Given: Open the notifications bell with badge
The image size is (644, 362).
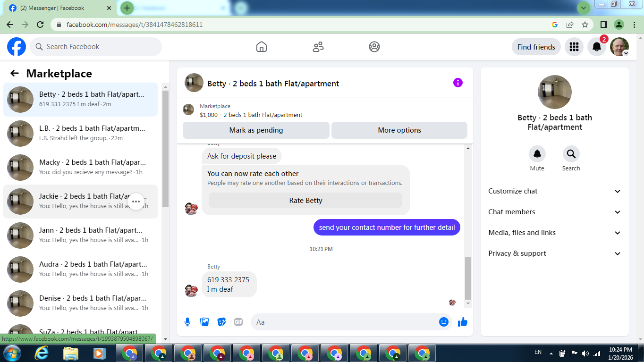Looking at the screenshot, I should [x=597, y=47].
